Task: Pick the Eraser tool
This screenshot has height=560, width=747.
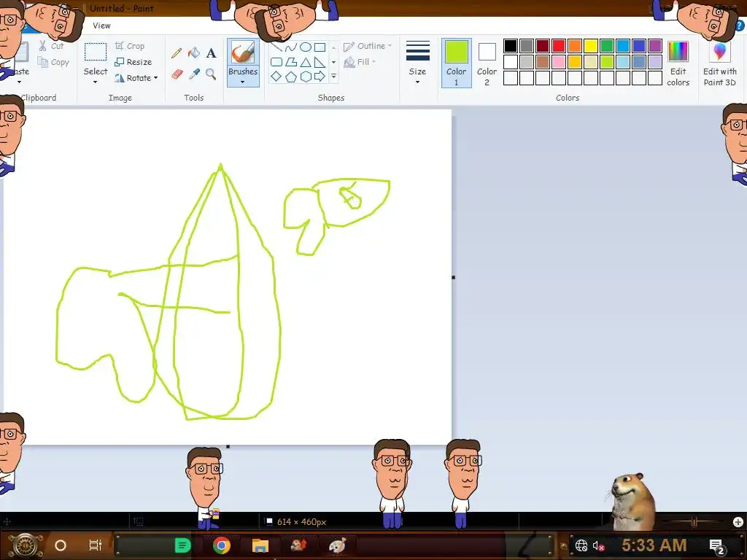Action: pyautogui.click(x=177, y=74)
